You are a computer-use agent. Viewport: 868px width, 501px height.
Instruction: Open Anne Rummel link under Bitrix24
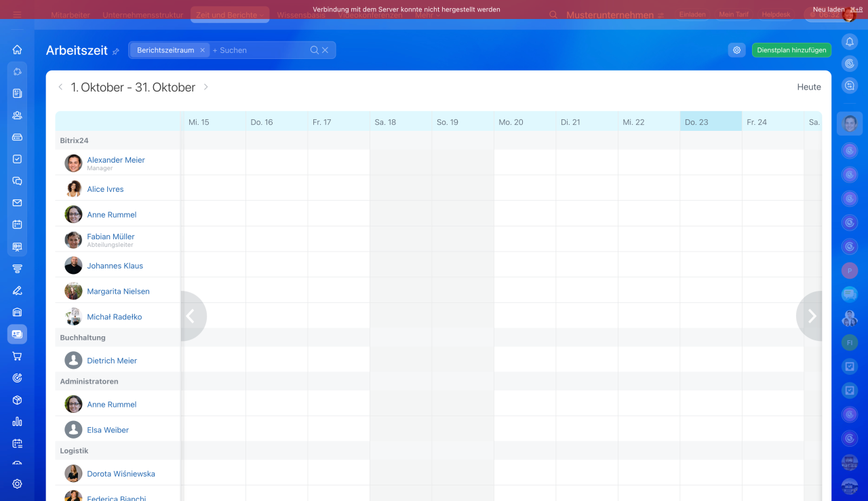(x=112, y=215)
